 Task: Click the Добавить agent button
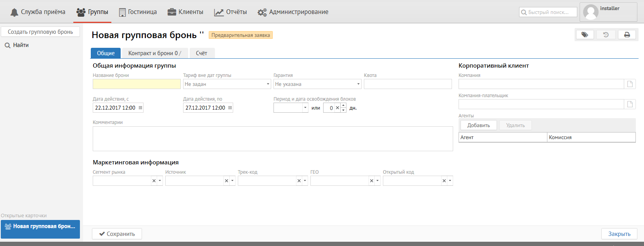478,125
